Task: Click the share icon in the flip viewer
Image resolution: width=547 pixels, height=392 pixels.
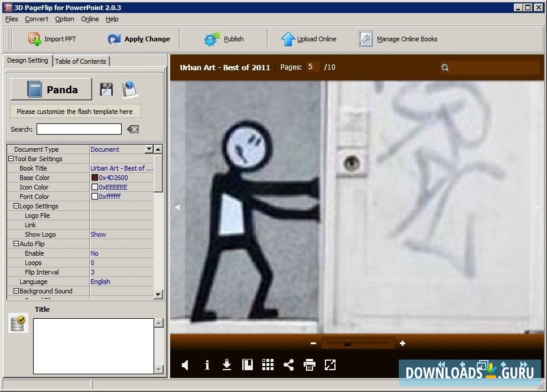Action: point(289,365)
